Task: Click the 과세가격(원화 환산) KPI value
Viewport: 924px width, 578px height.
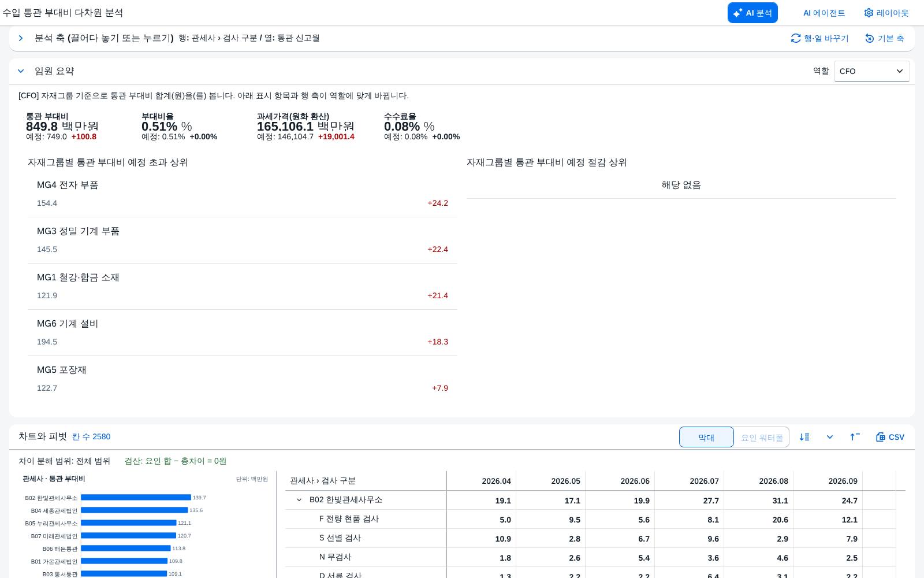Action: pyautogui.click(x=305, y=127)
